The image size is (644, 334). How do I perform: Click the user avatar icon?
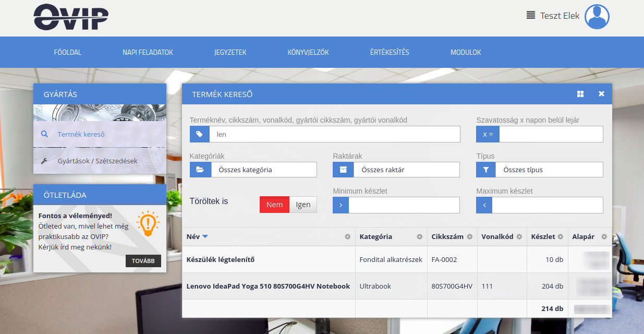(597, 17)
